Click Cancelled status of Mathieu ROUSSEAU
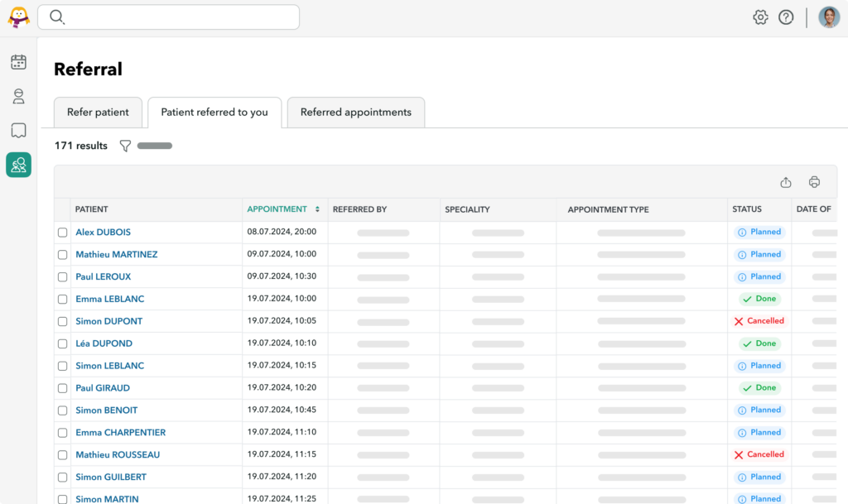The height and width of the screenshot is (504, 848). coord(759,455)
